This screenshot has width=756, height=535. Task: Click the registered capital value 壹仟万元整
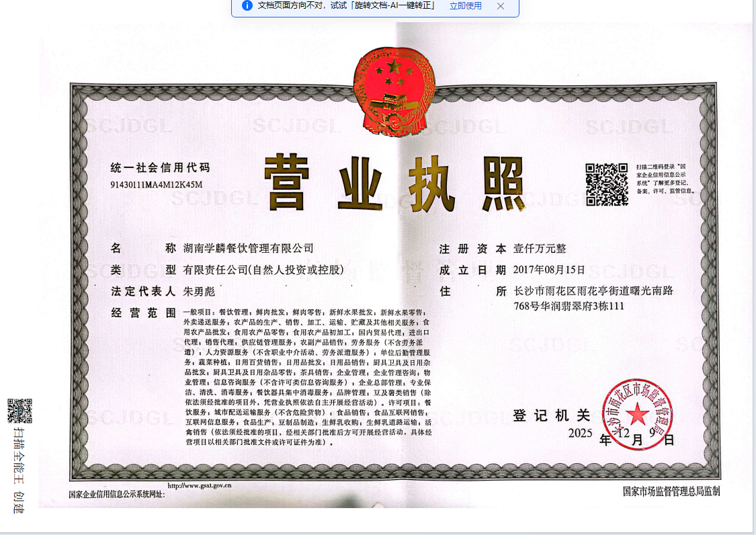point(540,249)
